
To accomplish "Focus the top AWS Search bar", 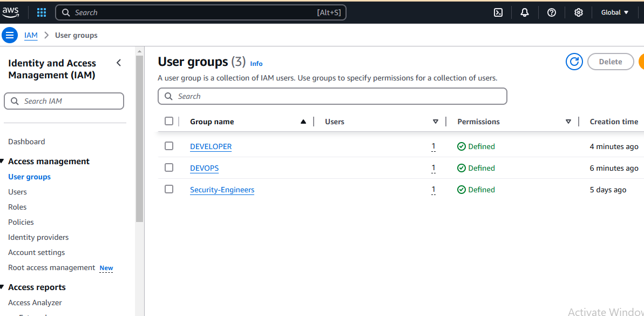I will (x=201, y=12).
